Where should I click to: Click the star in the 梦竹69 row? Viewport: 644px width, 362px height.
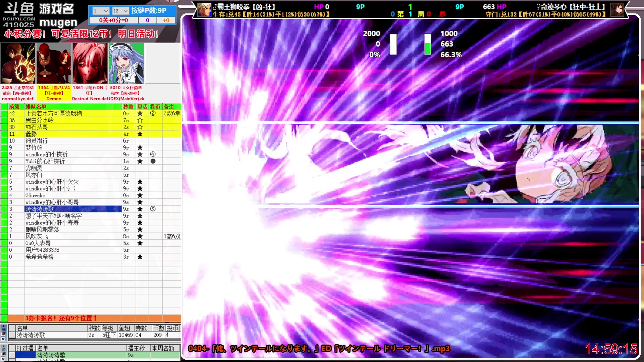140,148
